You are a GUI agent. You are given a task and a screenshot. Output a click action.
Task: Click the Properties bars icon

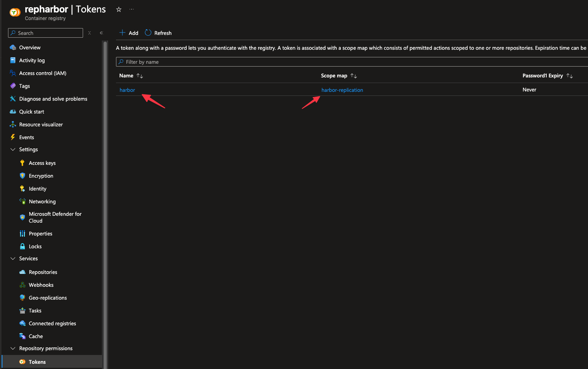pyautogui.click(x=22, y=233)
